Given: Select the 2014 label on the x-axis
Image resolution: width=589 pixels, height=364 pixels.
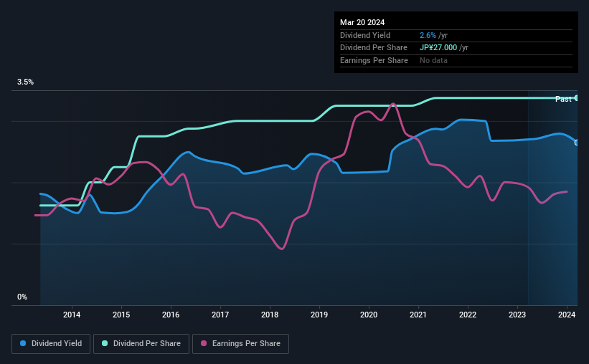Looking at the screenshot, I should pos(72,315).
